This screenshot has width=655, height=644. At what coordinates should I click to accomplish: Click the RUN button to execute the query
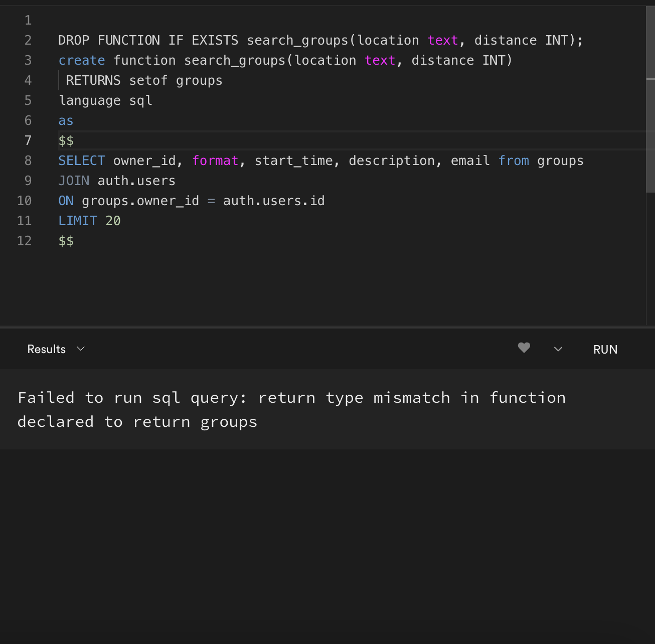coord(605,350)
